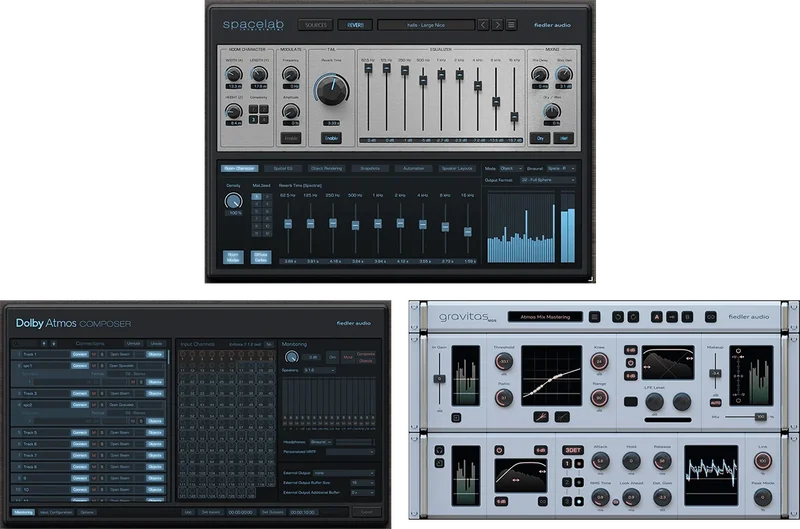Click copy A to B arrow in gravitas
This screenshot has height=529, width=800.
672,317
